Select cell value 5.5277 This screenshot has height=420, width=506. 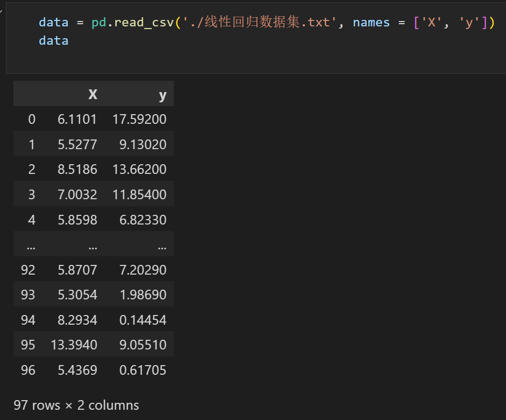tap(78, 144)
